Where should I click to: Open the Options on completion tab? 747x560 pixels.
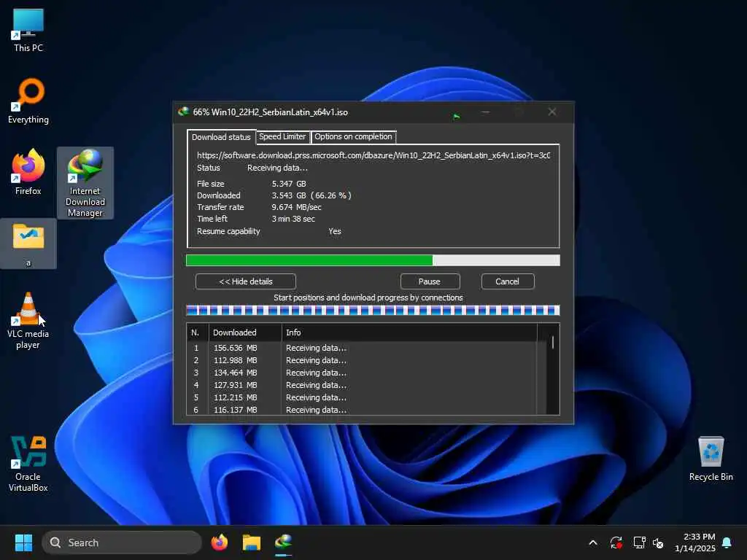(353, 136)
